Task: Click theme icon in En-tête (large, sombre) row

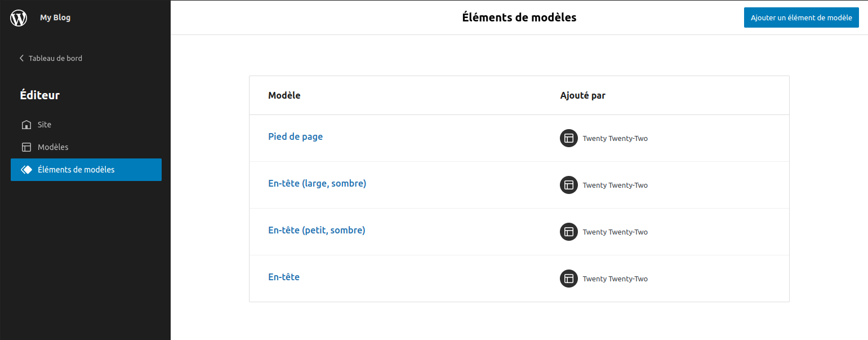Action: tap(569, 185)
